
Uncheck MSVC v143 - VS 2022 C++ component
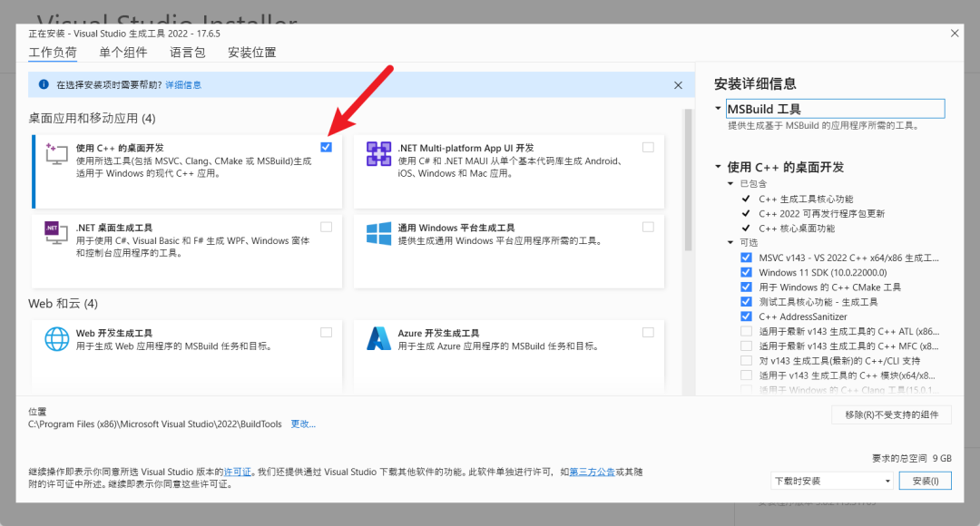(746, 258)
